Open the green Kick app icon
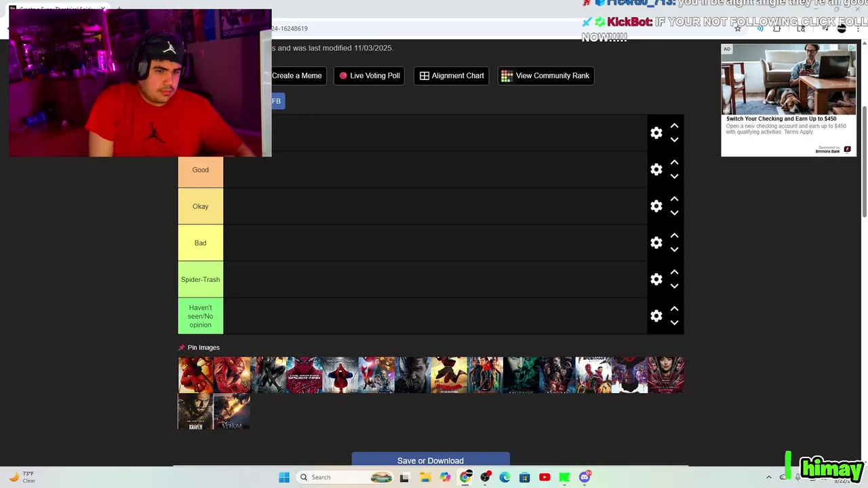Screen dimensions: 868x488 564,477
